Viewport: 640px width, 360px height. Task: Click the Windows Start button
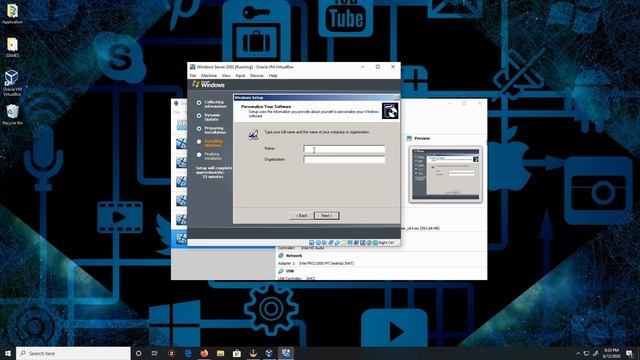[8, 353]
